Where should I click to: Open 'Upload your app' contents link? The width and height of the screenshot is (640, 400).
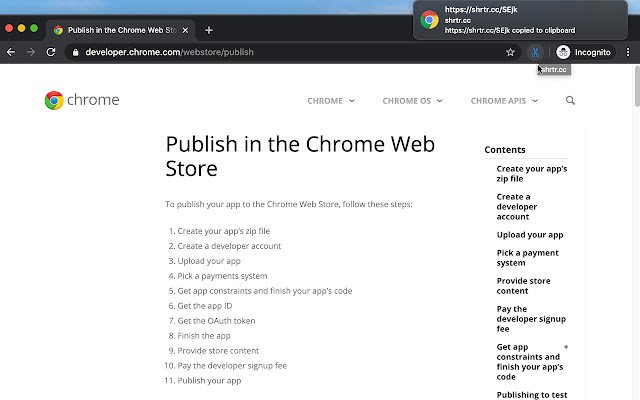(x=530, y=235)
